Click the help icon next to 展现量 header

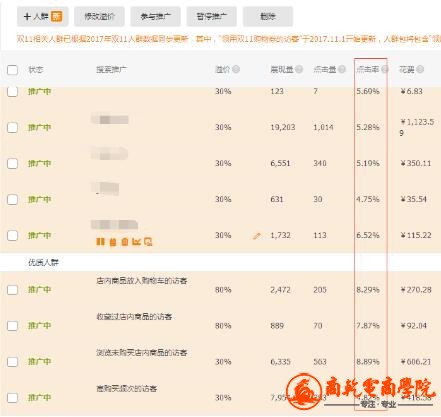299,69
